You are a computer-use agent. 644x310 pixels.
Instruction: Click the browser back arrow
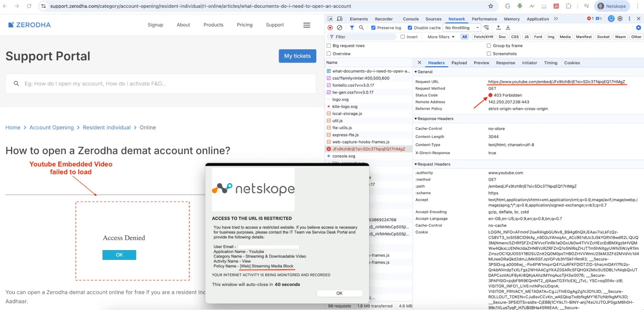[5, 6]
